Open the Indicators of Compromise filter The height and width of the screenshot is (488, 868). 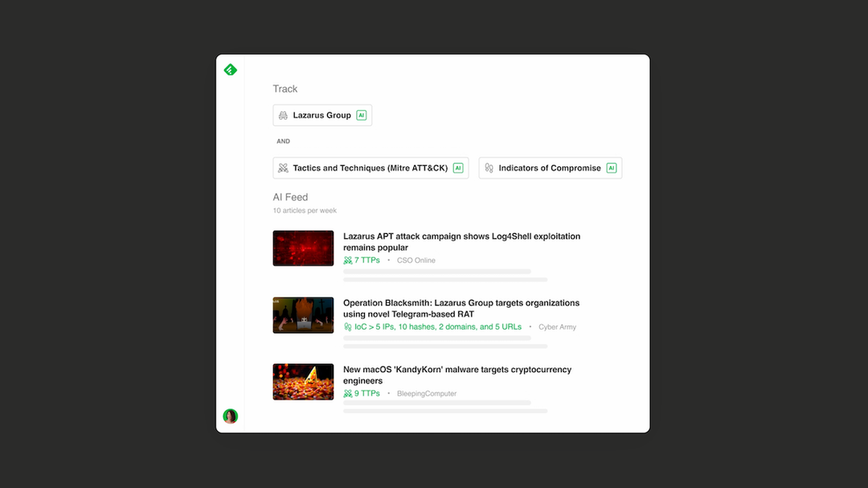[x=551, y=167]
